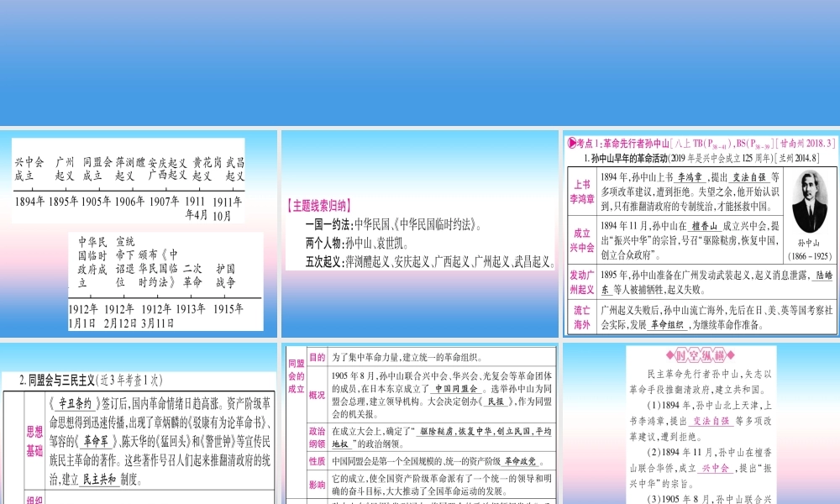The width and height of the screenshot is (840, 504).
Task: Click the 1912年1月1日 timeline date
Action: point(83,316)
